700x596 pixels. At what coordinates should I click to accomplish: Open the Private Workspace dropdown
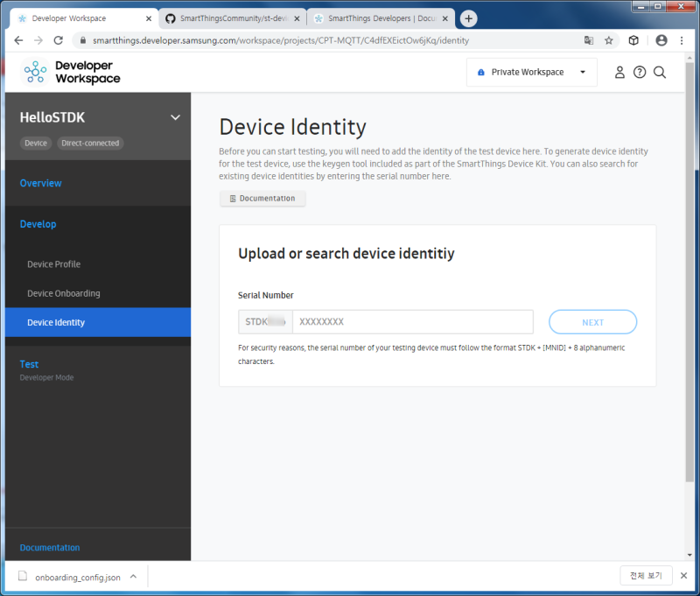(x=529, y=72)
